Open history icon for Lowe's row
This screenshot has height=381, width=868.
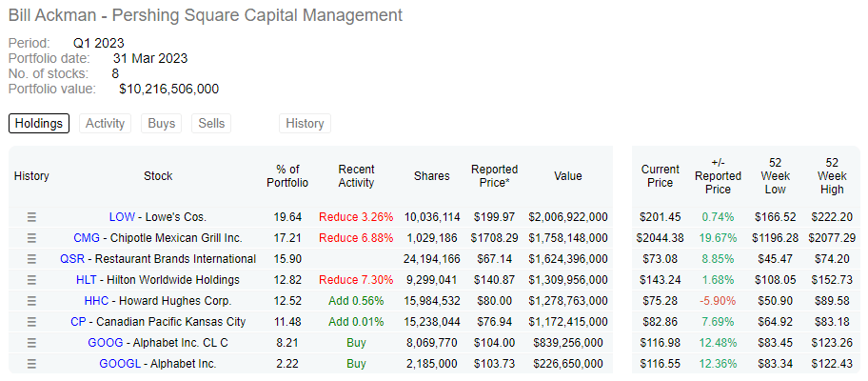coord(31,217)
